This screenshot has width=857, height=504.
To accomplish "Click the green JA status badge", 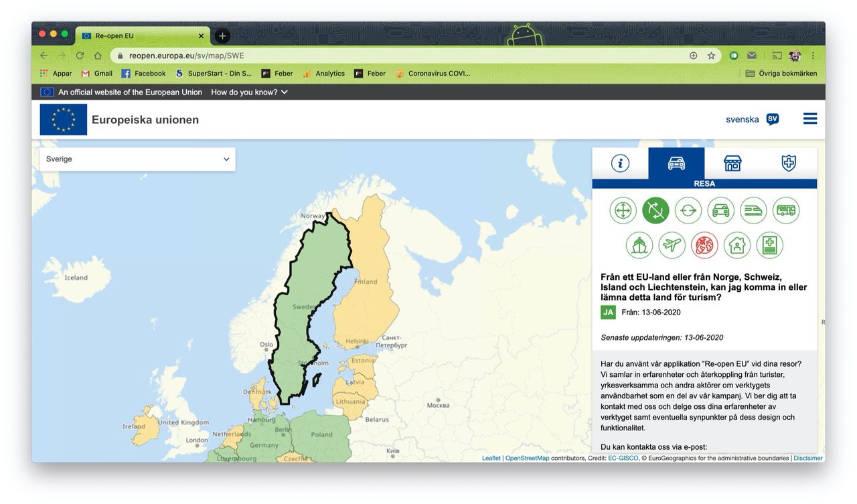I will 608,312.
